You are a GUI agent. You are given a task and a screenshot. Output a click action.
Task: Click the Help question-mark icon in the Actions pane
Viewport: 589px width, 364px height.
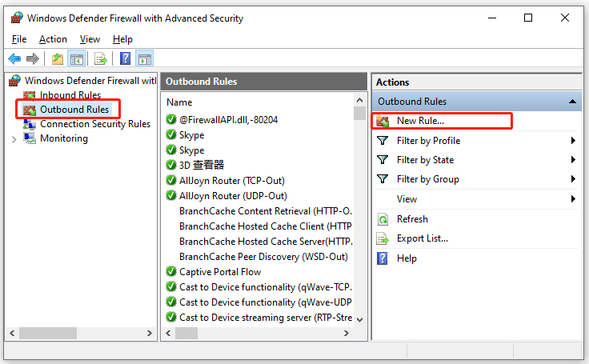[382, 258]
